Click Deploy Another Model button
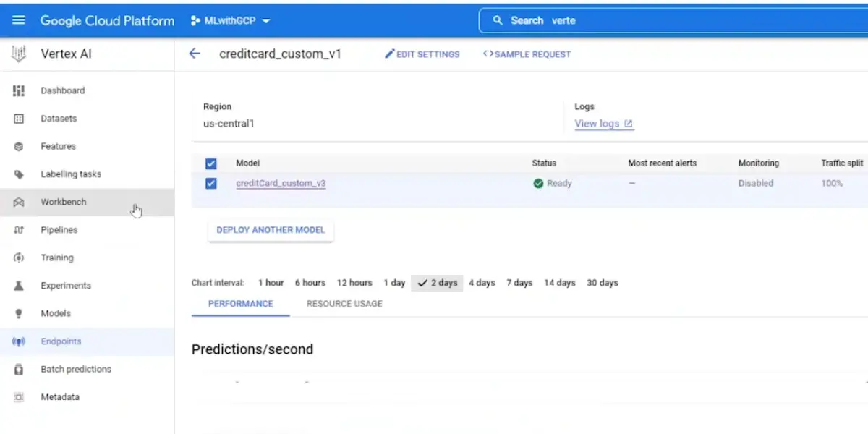The image size is (868, 434). (x=271, y=230)
